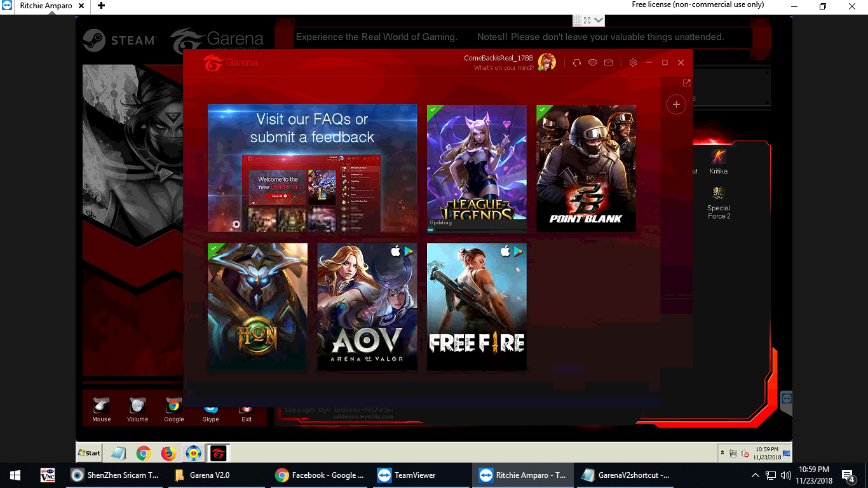Viewport: 868px width, 488px height.
Task: Open the remote Start menu button
Action: 89,453
